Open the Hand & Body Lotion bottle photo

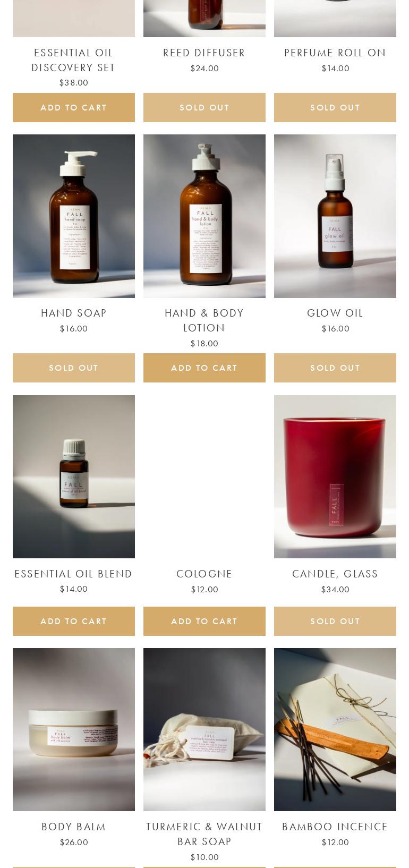(204, 216)
